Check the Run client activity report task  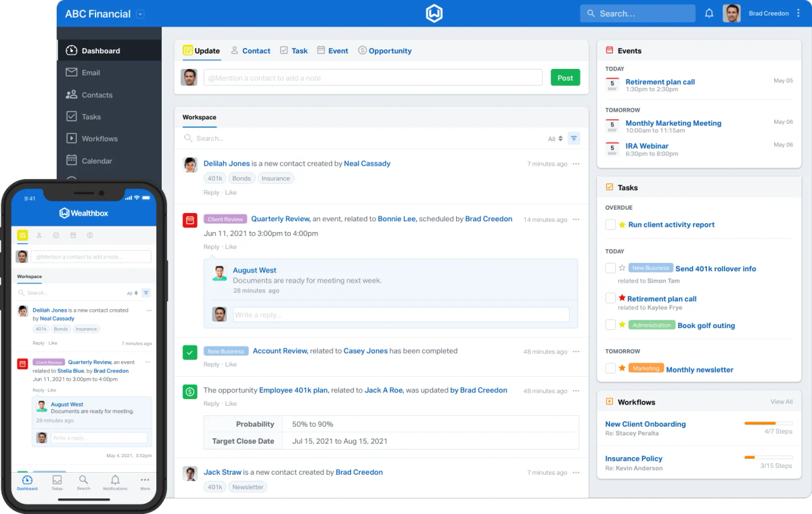click(610, 225)
